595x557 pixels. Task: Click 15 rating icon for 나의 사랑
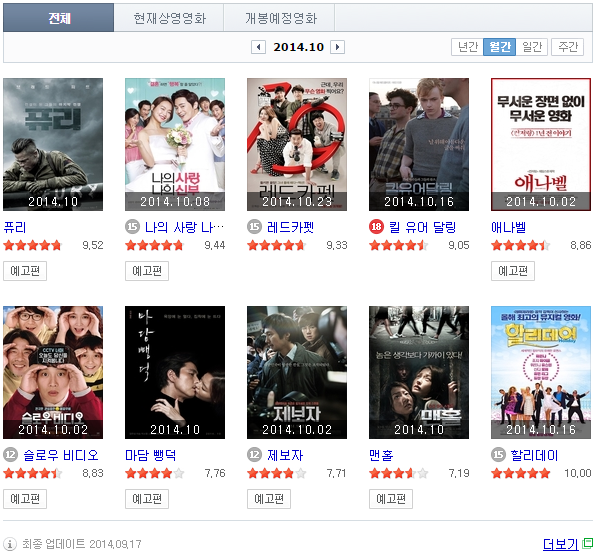132,227
